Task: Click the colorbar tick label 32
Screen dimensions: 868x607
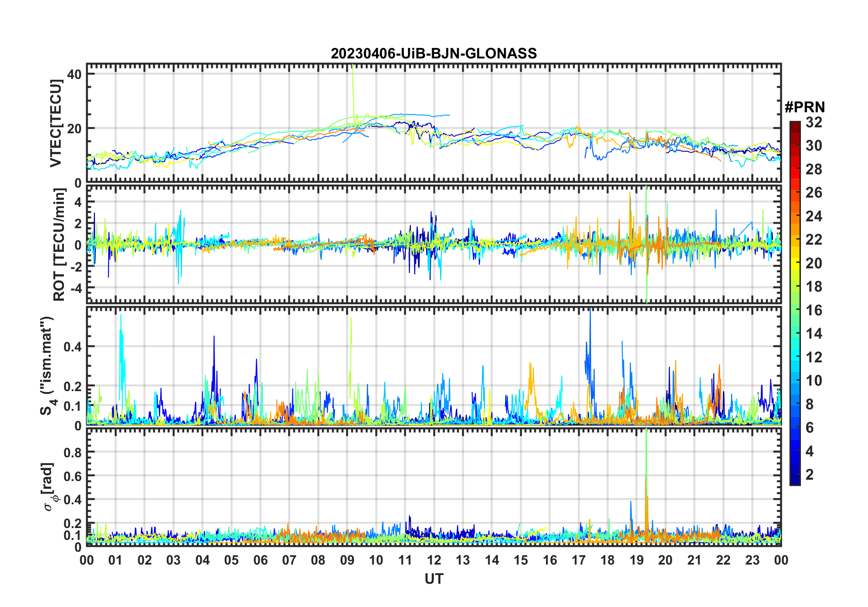Action: click(x=814, y=122)
